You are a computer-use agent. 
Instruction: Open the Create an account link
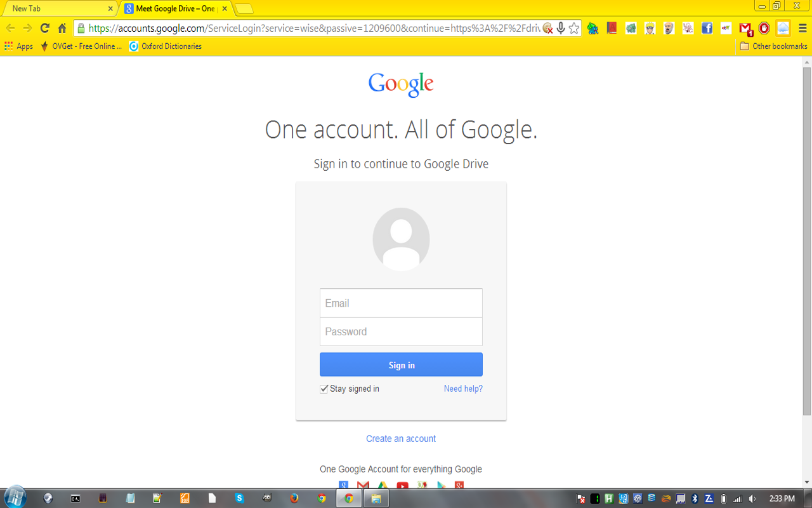401,439
